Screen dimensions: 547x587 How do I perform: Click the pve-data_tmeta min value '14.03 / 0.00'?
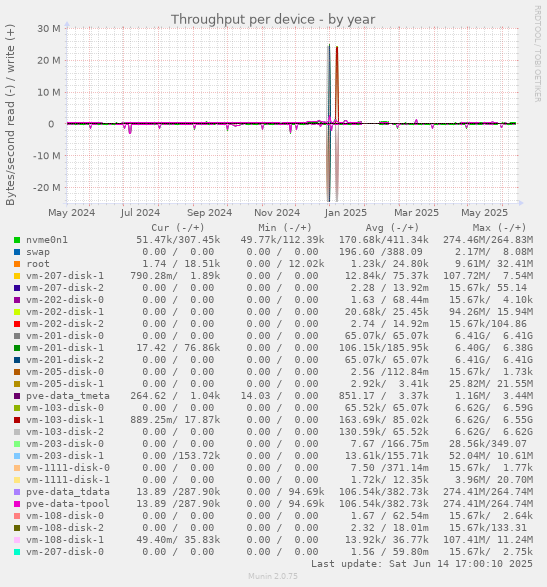[279, 396]
